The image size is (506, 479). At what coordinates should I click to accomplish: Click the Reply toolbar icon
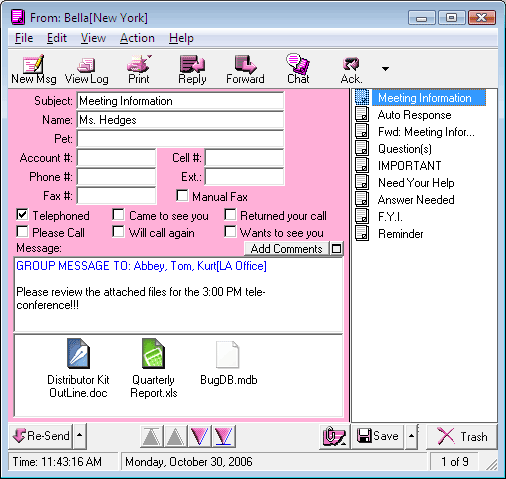click(192, 69)
